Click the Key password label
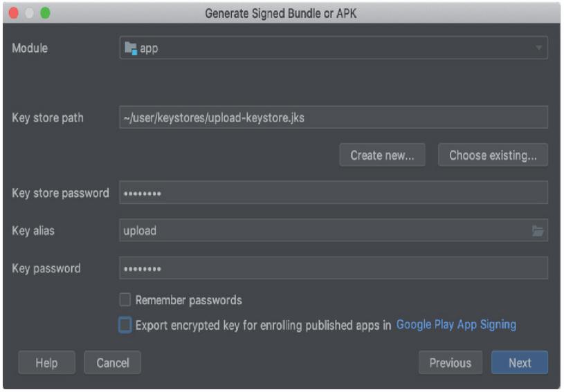 tap(46, 268)
